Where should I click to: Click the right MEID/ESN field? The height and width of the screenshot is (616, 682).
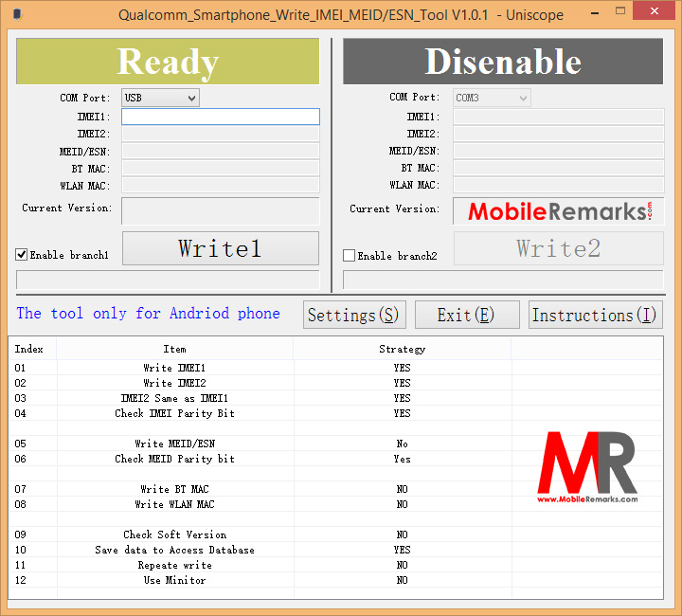[x=559, y=151]
